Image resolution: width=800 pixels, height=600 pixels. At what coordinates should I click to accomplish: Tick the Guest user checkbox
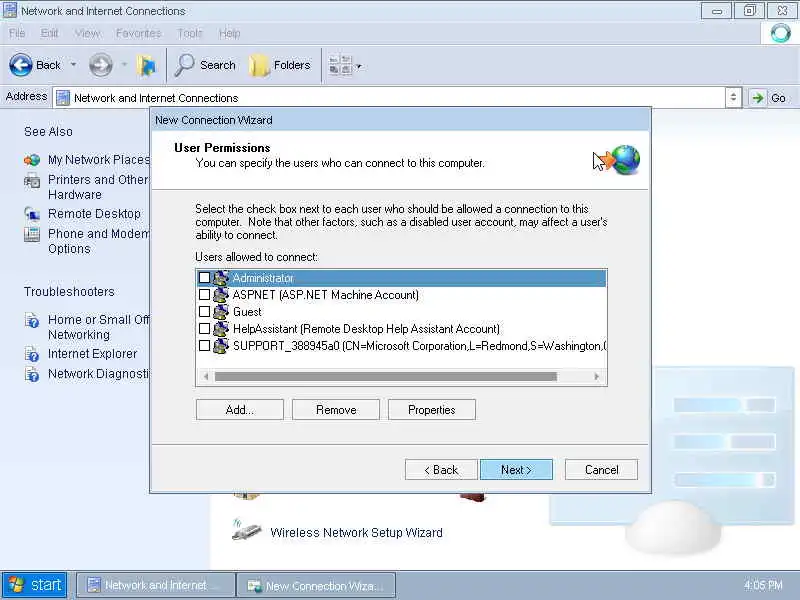click(204, 311)
